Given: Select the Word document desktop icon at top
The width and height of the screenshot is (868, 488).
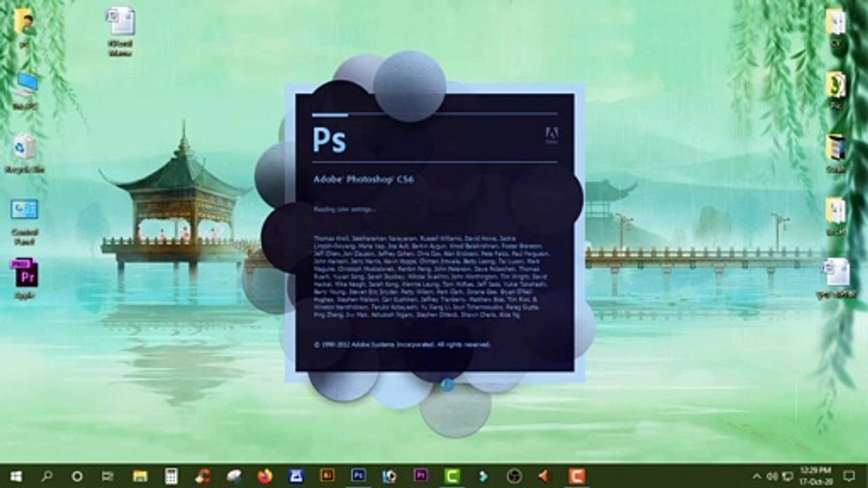Looking at the screenshot, I should click(x=121, y=31).
